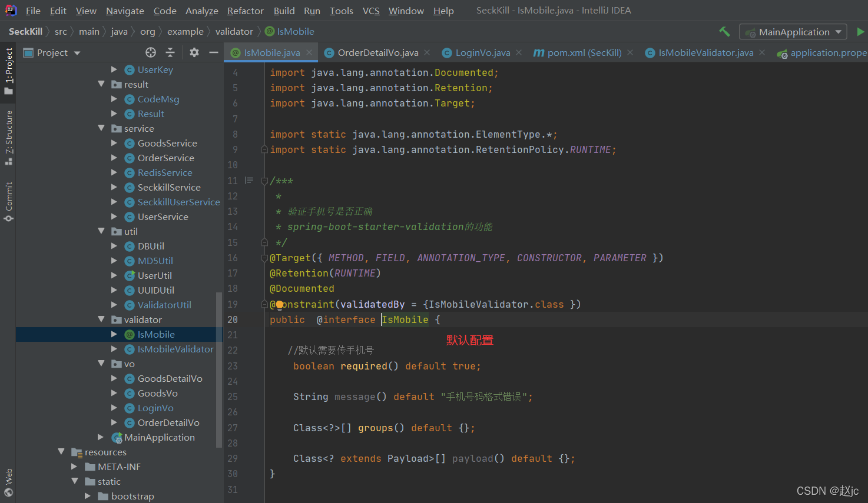Open the Code menu
This screenshot has height=503, width=868.
165,11
